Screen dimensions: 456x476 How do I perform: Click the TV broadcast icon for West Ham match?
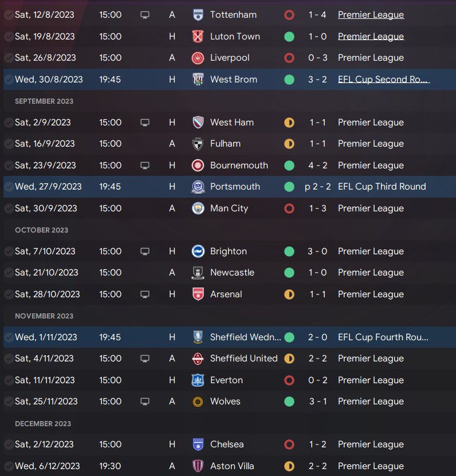tap(145, 123)
